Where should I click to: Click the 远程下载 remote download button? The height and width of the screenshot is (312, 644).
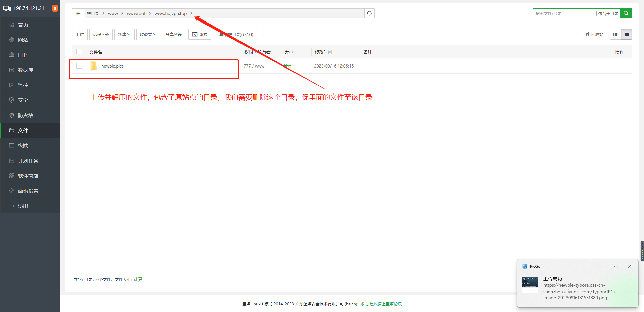coord(101,34)
